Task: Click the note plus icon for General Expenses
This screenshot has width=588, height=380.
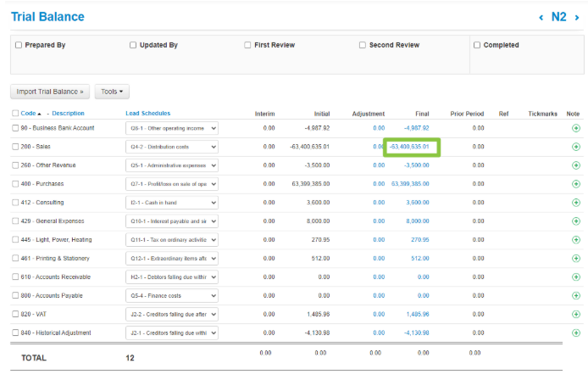Action: (576, 221)
